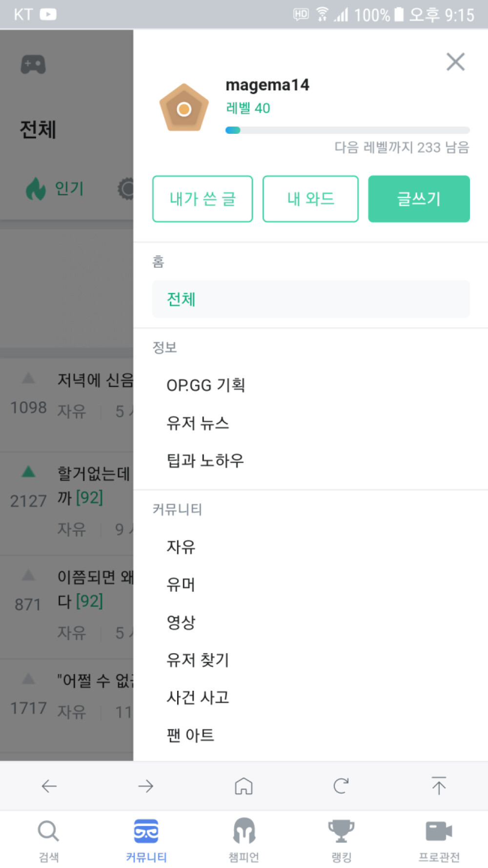
Task: Tap the browser reload icon
Action: (341, 786)
